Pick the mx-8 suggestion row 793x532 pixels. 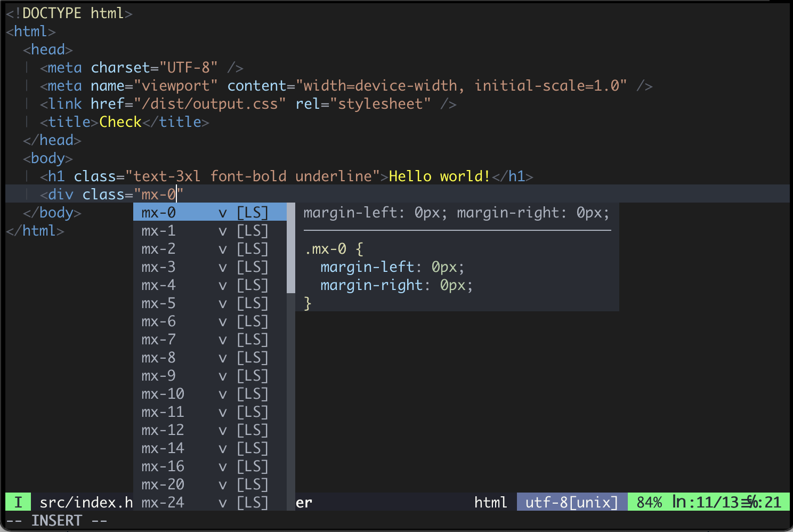point(210,358)
